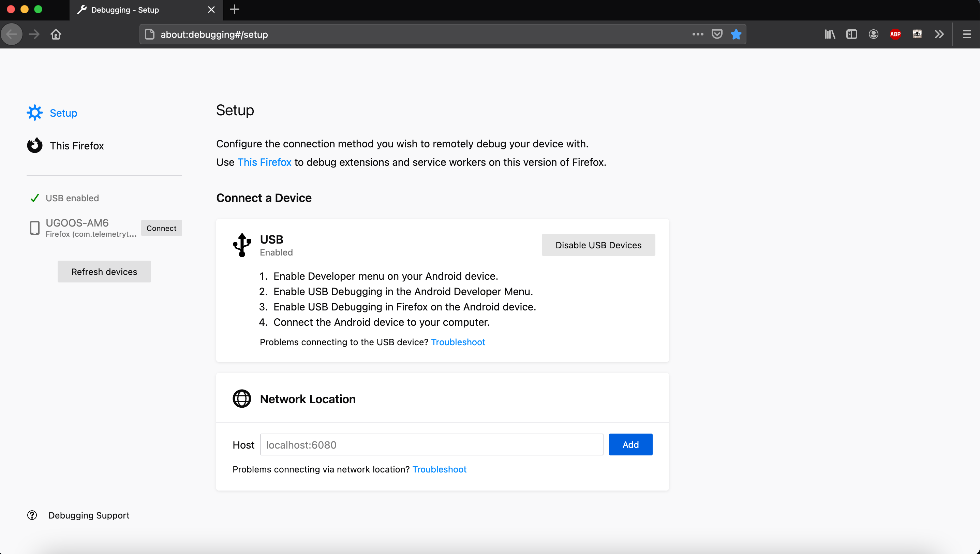Open the Firefox Account icon
Viewport: 980px width, 554px height.
click(x=873, y=34)
